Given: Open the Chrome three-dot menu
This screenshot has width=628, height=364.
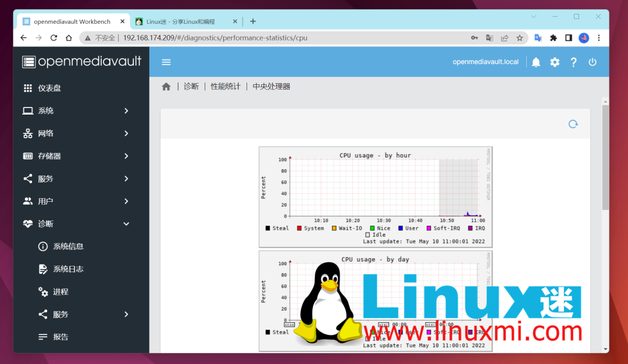Looking at the screenshot, I should tap(599, 38).
